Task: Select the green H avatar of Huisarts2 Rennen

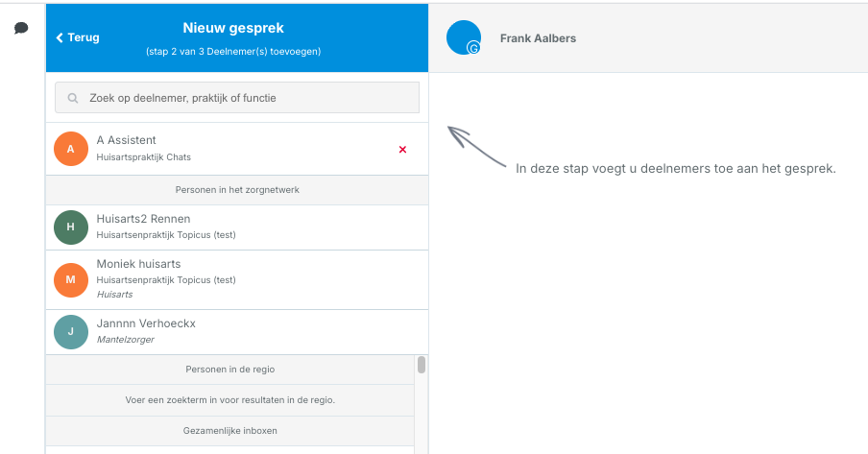Action: tap(71, 227)
